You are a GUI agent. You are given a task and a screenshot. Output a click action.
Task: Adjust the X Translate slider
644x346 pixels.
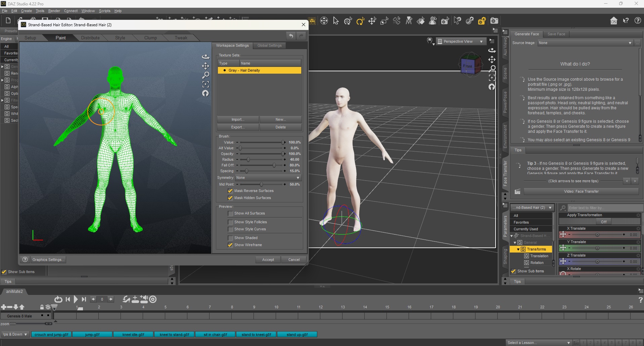tap(597, 234)
